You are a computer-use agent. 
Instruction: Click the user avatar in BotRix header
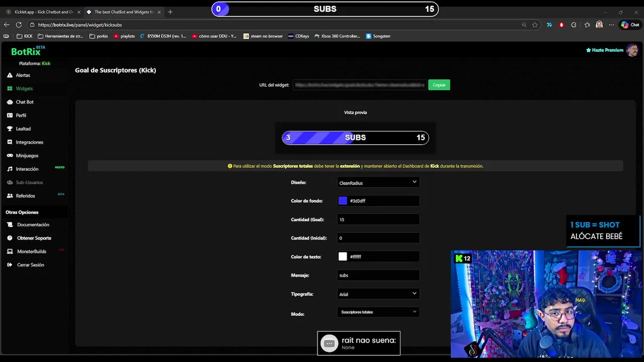(x=632, y=50)
